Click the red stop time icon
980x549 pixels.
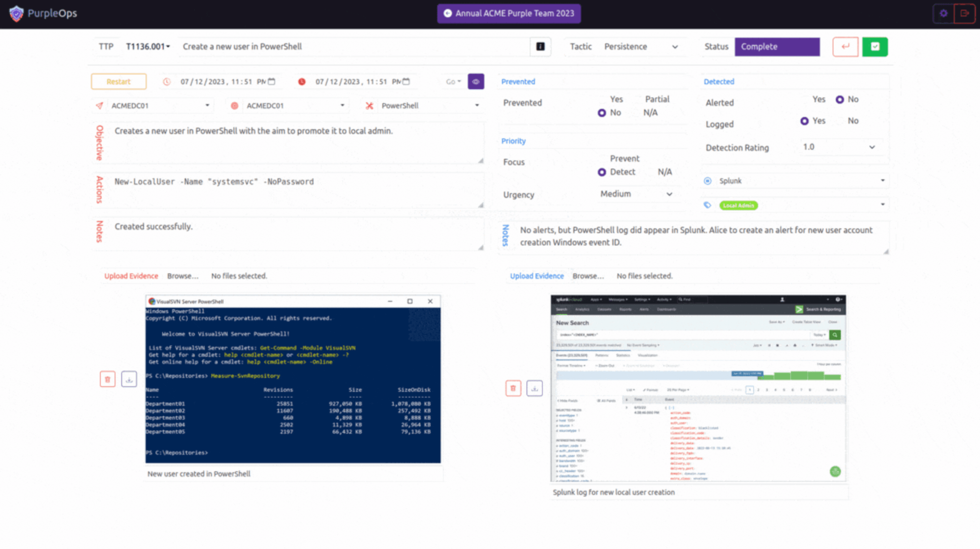302,82
